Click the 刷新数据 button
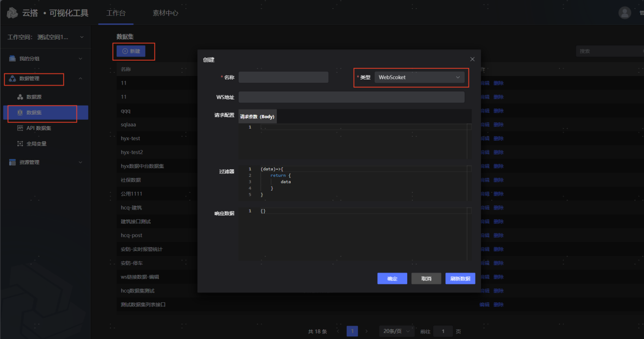Screen dimensions: 644x339 tap(460, 279)
